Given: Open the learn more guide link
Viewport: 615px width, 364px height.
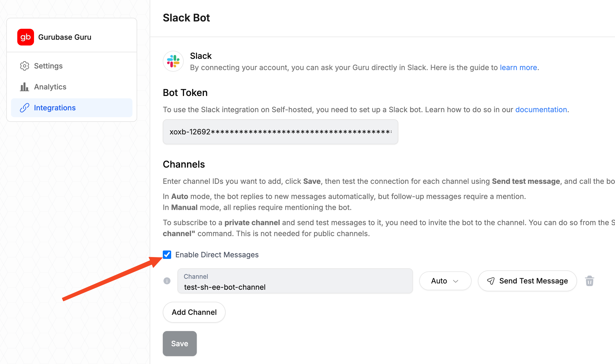Looking at the screenshot, I should pos(518,67).
